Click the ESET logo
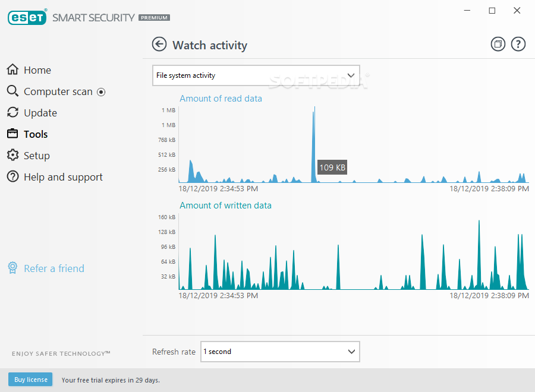535x392 pixels. tap(27, 17)
